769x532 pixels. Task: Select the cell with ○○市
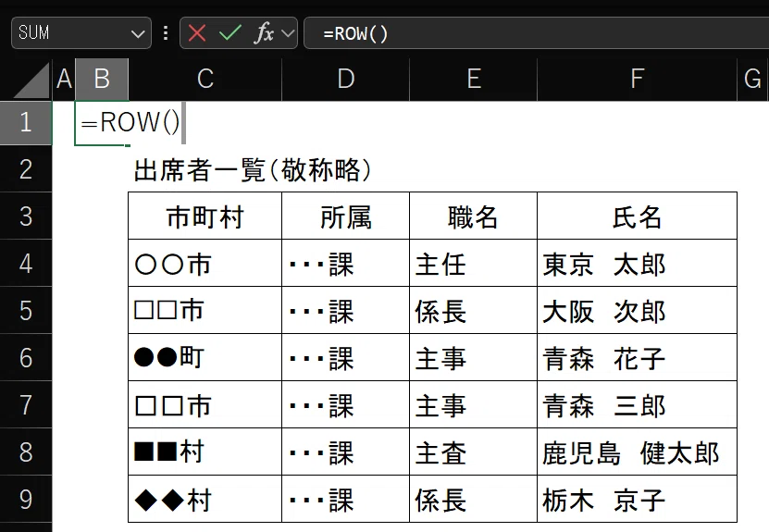(205, 264)
